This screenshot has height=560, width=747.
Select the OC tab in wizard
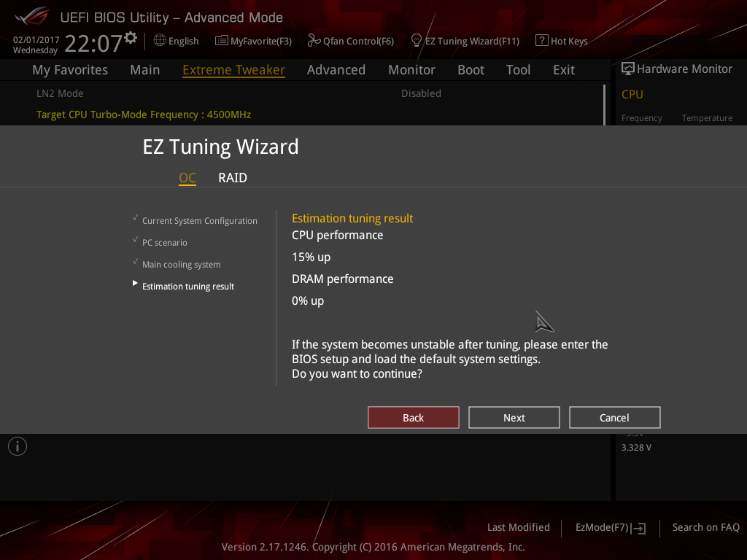(x=187, y=178)
